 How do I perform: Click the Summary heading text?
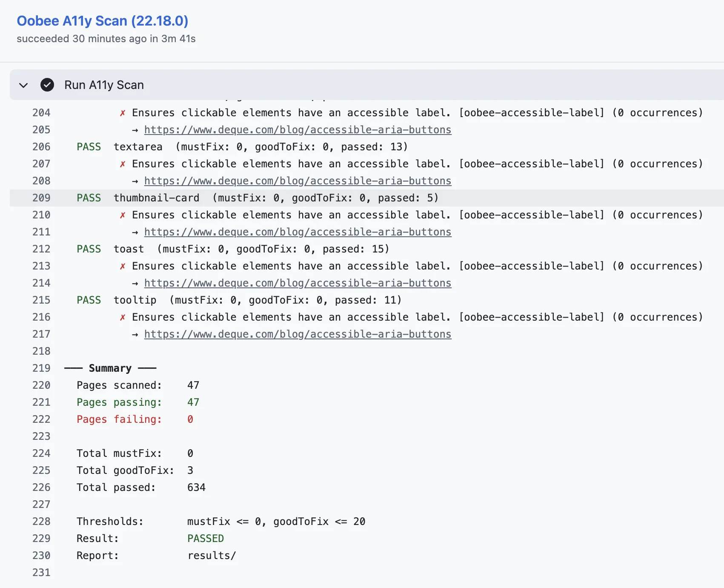tap(110, 368)
